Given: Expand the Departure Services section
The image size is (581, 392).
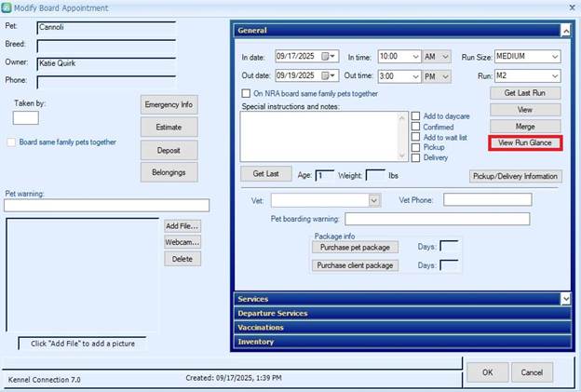Looking at the screenshot, I should tap(400, 314).
